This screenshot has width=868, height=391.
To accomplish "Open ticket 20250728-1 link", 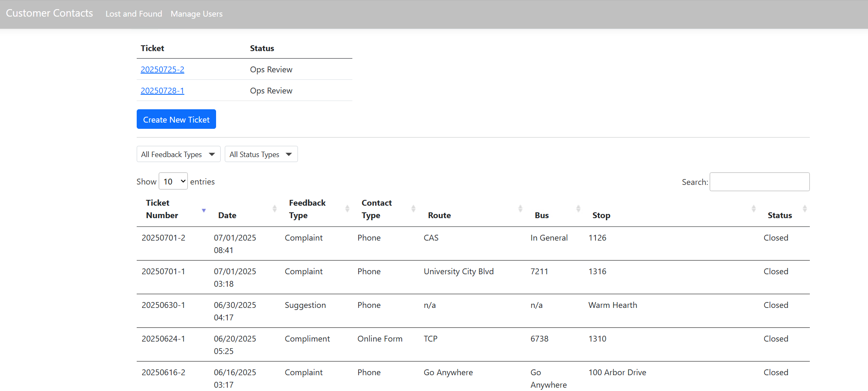I will (162, 91).
